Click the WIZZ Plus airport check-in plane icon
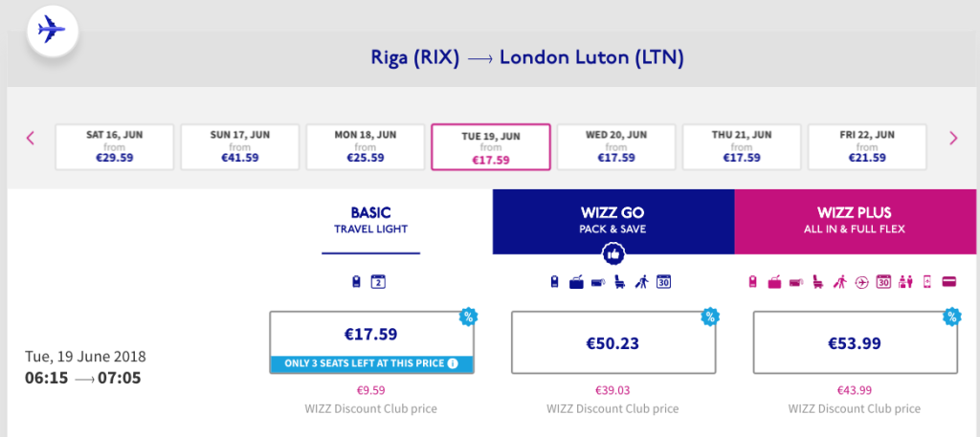Viewport: 980px width, 437px height. (863, 282)
